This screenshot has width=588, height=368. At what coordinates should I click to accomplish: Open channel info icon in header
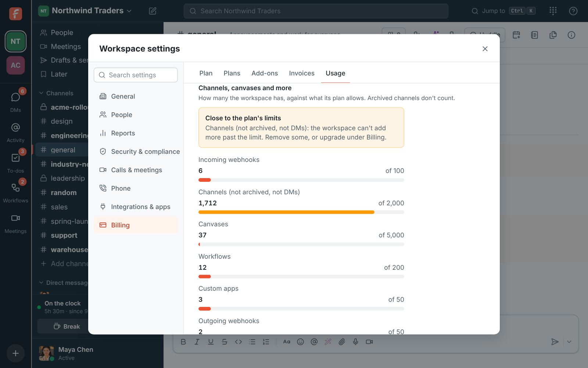click(x=571, y=35)
